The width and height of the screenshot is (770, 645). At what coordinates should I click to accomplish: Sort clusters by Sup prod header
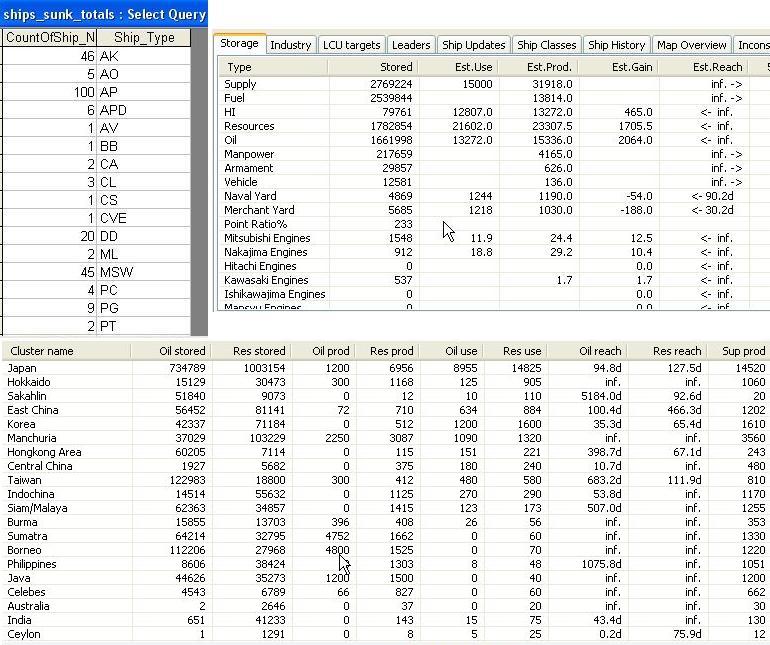click(739, 351)
